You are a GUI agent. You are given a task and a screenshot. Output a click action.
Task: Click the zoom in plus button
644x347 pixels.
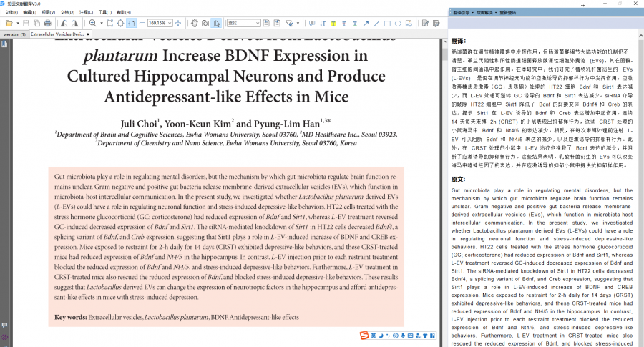pyautogui.click(x=92, y=23)
